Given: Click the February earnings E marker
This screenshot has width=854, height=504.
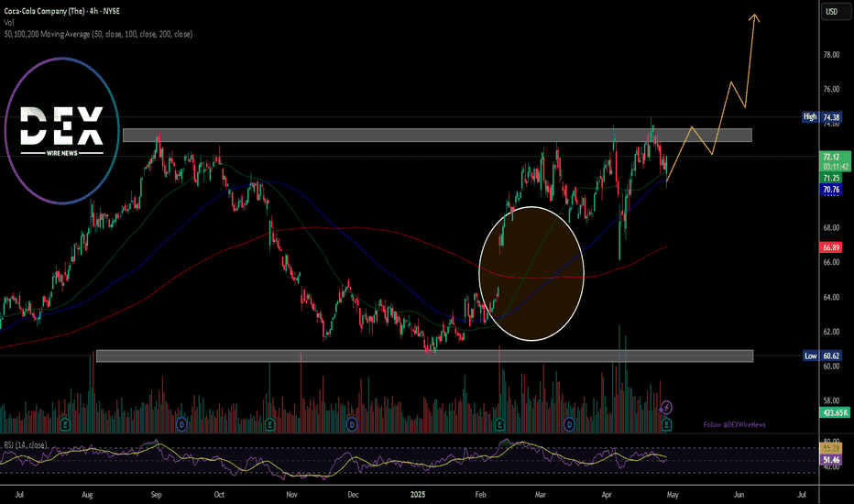Looking at the screenshot, I should pos(499,424).
